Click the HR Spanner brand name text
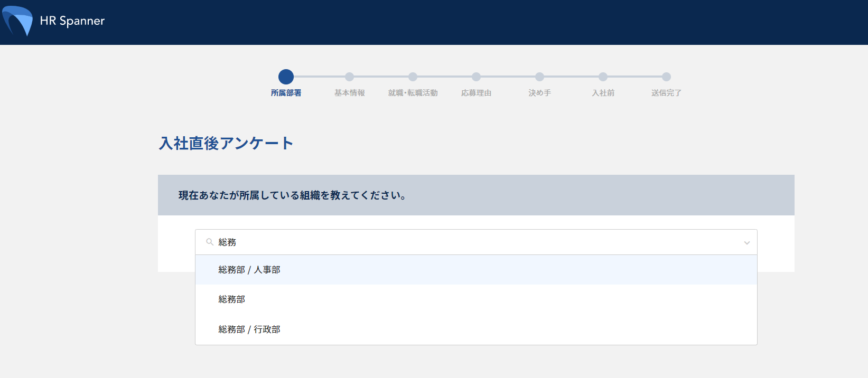This screenshot has width=868, height=378. [72, 21]
